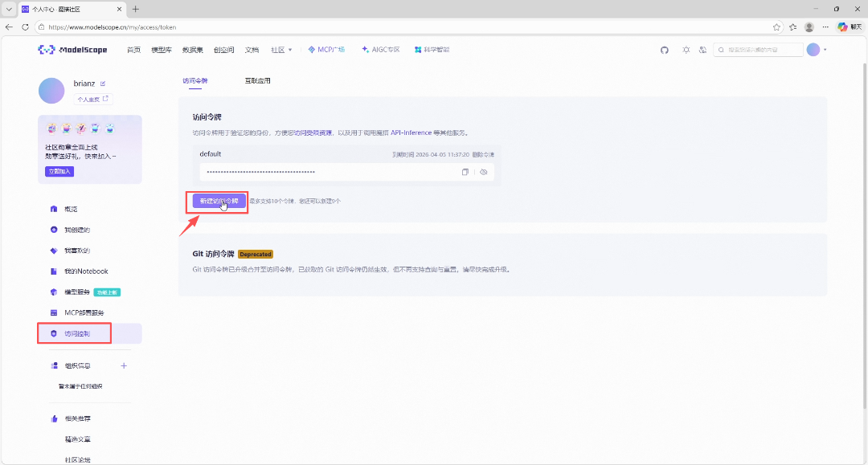This screenshot has height=465, width=868.
Task: Switch to the 互联应用 tab
Action: point(257,81)
